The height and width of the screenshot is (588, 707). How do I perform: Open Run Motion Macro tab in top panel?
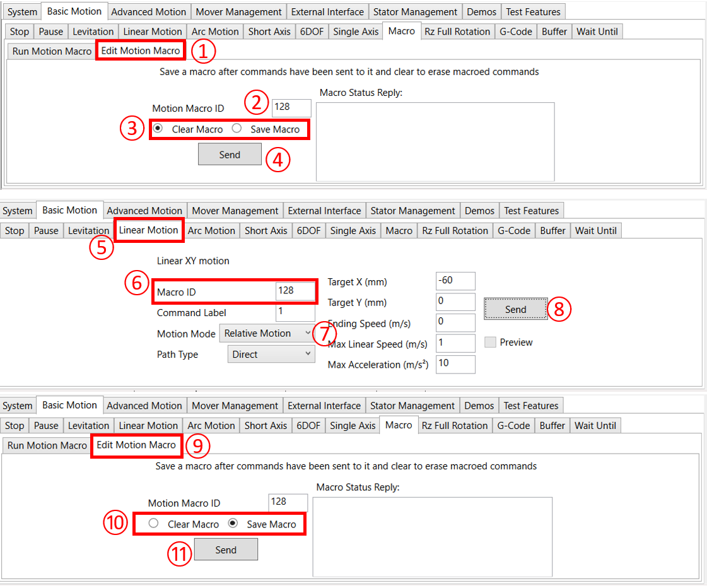(x=52, y=51)
